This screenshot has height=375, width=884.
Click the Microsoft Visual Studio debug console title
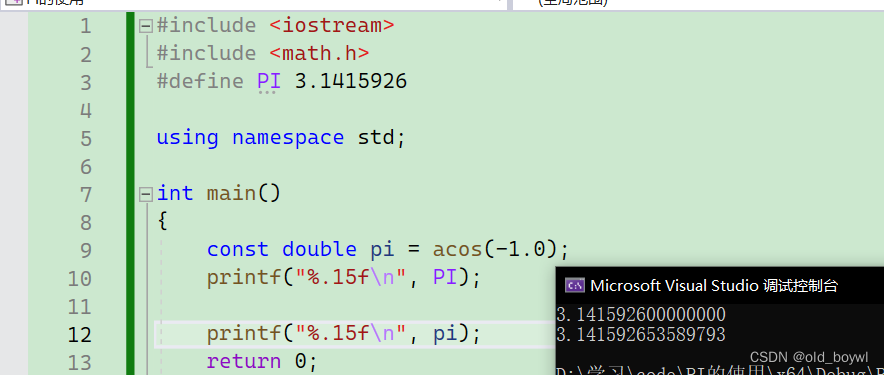[x=714, y=286]
